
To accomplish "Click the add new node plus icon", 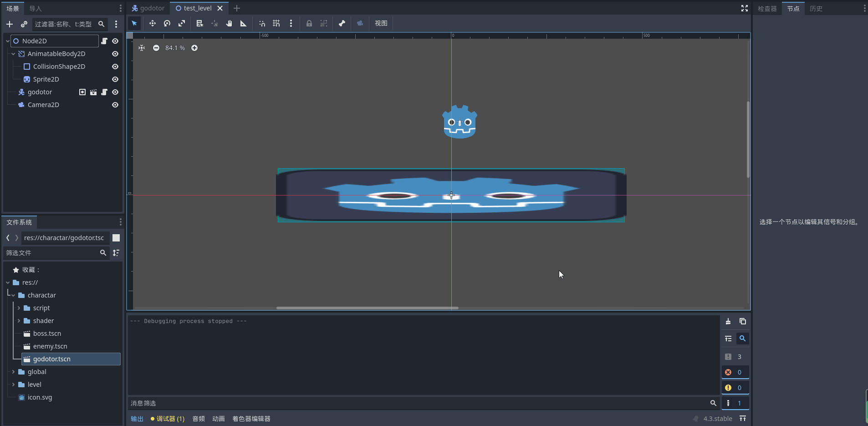I will pos(10,24).
